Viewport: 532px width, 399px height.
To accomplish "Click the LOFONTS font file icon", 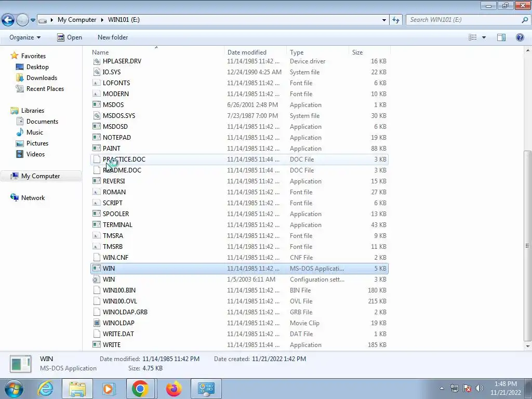I will [97, 83].
